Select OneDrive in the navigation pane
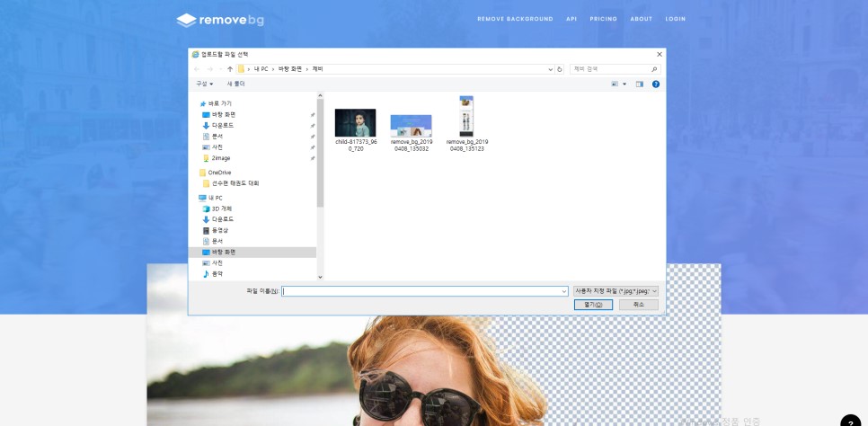Screen dimensions: 868x426 pyautogui.click(x=220, y=173)
